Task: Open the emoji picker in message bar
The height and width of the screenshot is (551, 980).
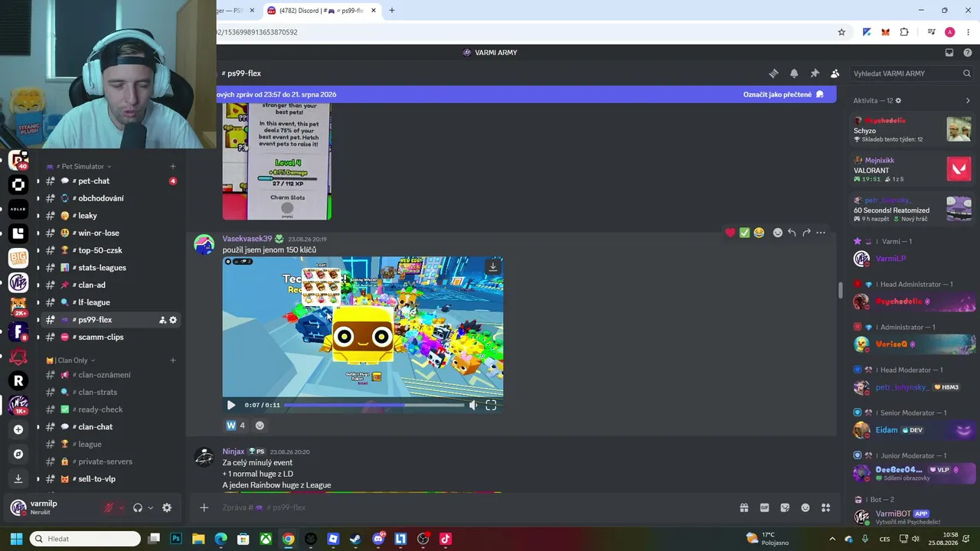Action: click(x=805, y=507)
